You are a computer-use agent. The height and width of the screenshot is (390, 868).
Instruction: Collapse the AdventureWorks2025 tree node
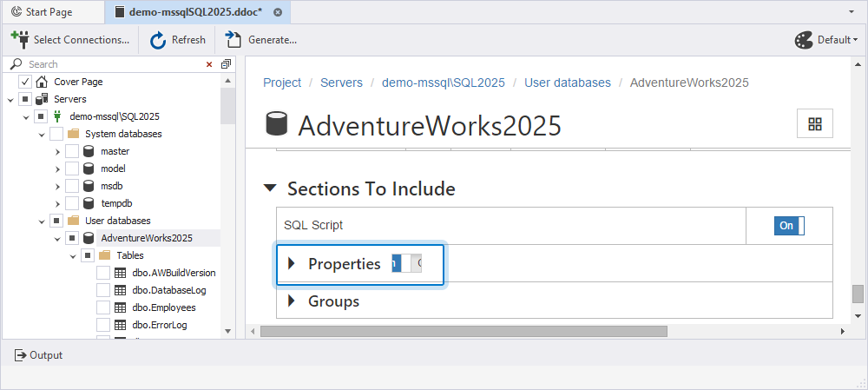click(57, 239)
